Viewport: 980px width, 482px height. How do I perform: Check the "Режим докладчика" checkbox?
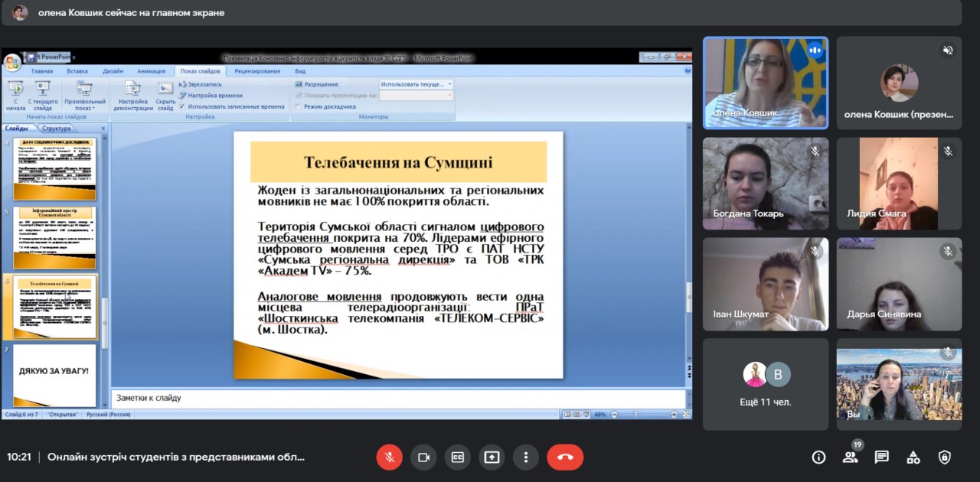(x=299, y=107)
